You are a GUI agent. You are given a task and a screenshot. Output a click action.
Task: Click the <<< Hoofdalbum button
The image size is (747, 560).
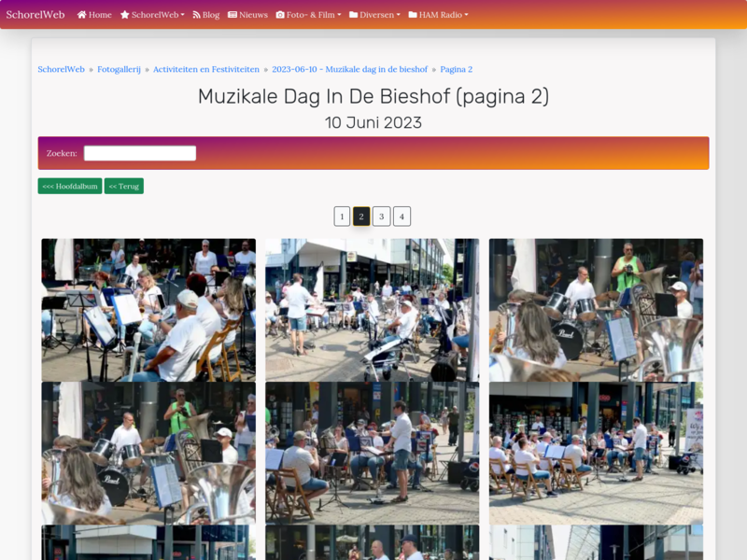[x=70, y=186]
